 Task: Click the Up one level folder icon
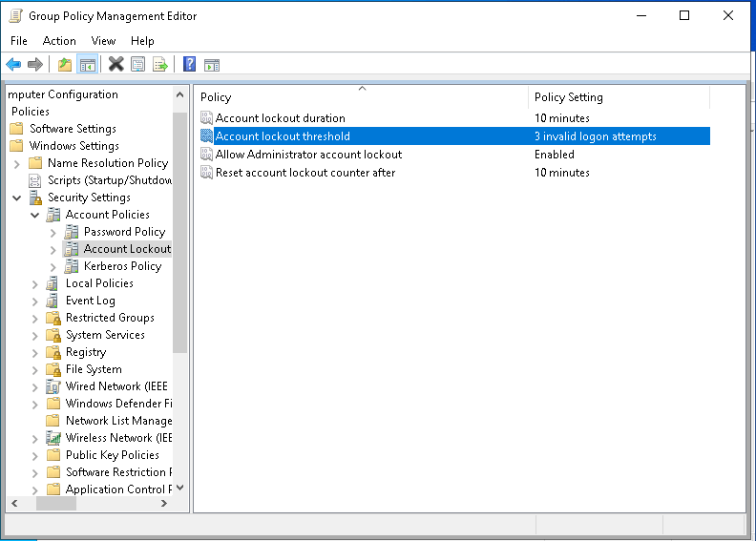click(65, 65)
